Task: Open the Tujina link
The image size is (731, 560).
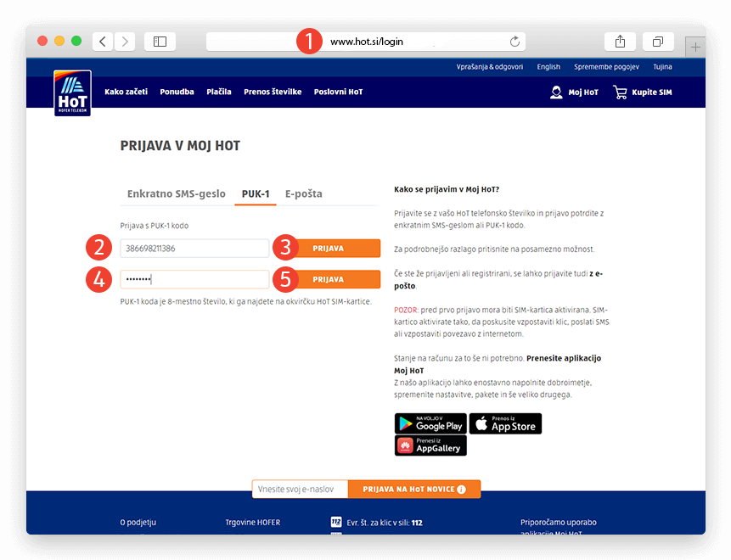Action: point(662,67)
